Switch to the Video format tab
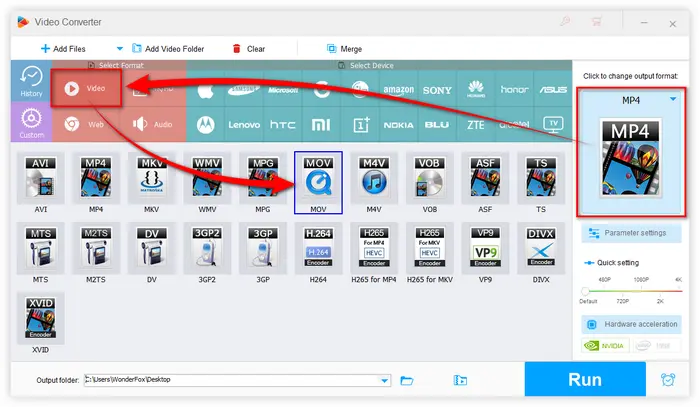Viewport: 700px width, 407px height. [86, 88]
